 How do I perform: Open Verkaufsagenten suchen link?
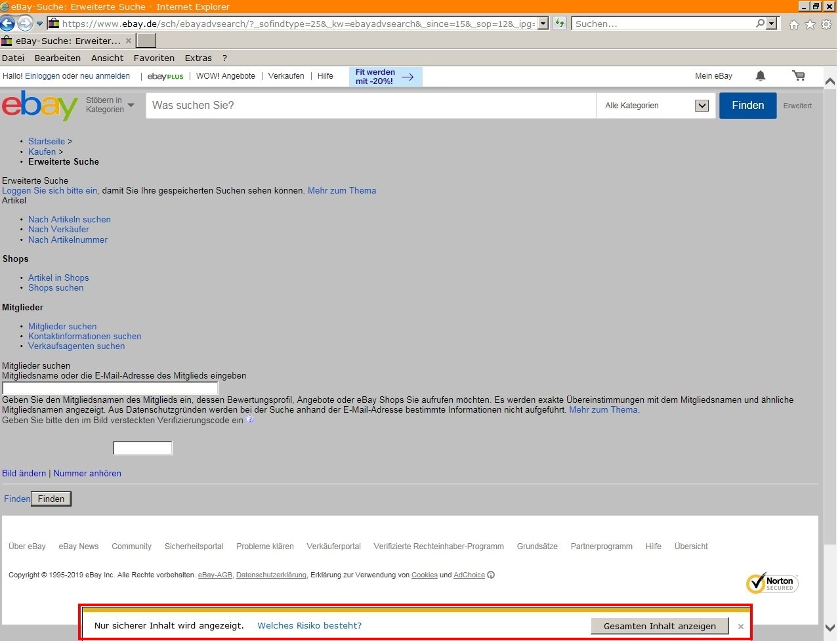[76, 346]
